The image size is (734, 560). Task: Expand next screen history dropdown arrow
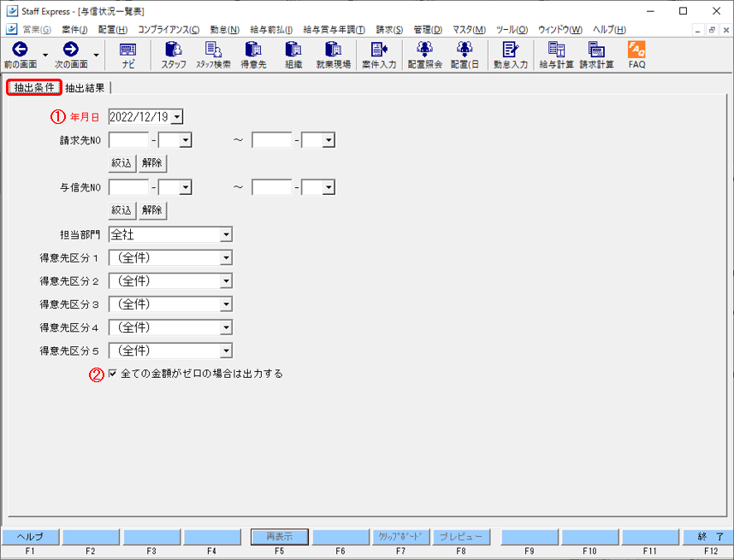click(x=96, y=56)
